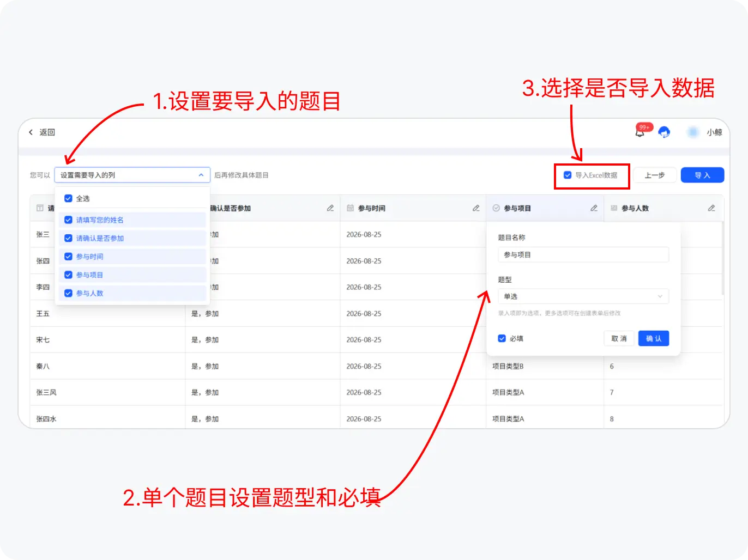Screen dimensions: 748x560
Task: Uncheck the 参与项目 column option
Action: [68, 275]
